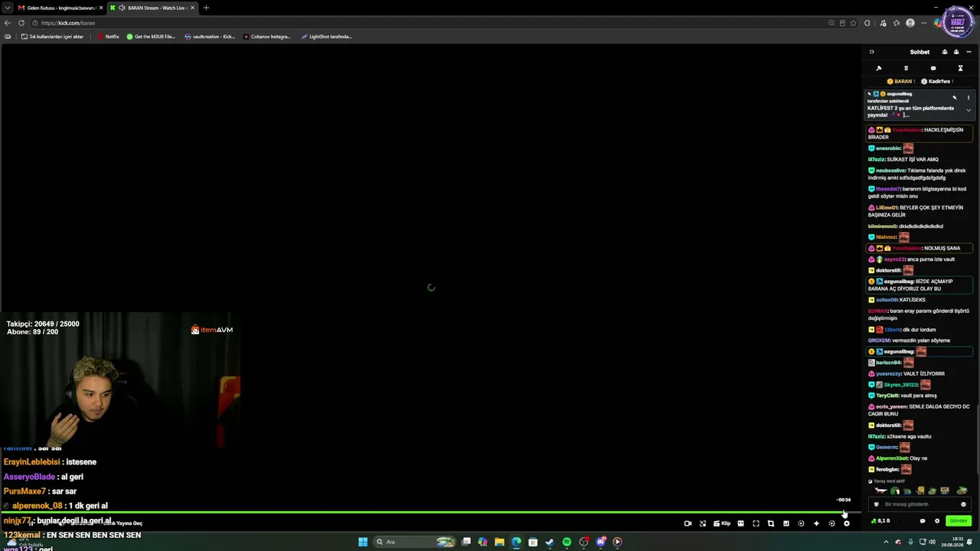
Task: Open the 'Get the M3U8 File' bookmark
Action: (x=151, y=37)
